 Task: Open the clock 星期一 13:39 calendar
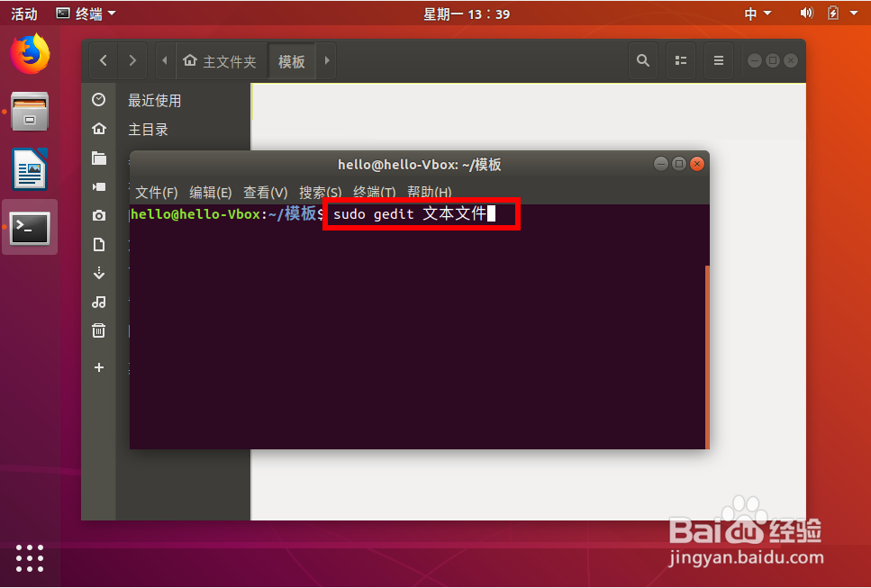coord(466,14)
